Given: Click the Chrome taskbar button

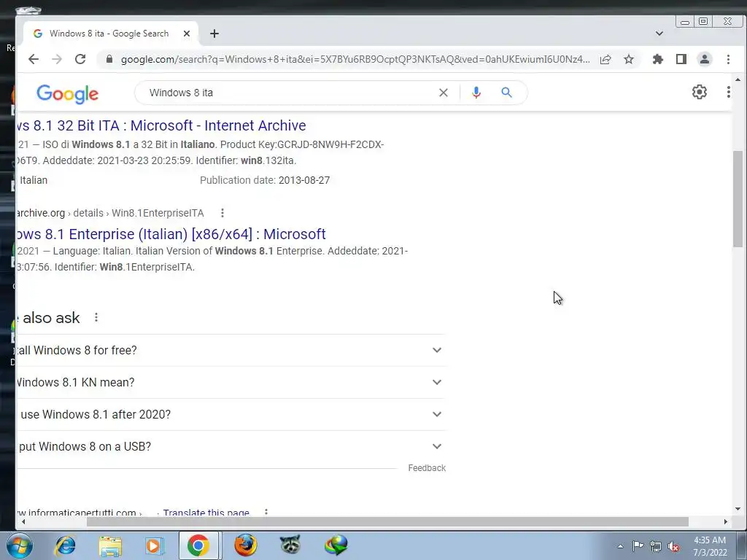Looking at the screenshot, I should (x=198, y=545).
